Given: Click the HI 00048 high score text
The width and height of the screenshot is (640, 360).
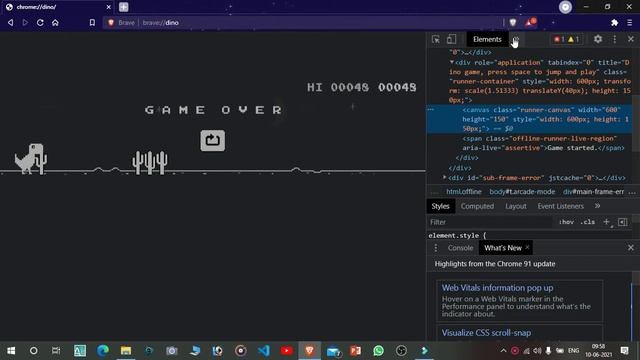Looking at the screenshot, I should coord(338,87).
